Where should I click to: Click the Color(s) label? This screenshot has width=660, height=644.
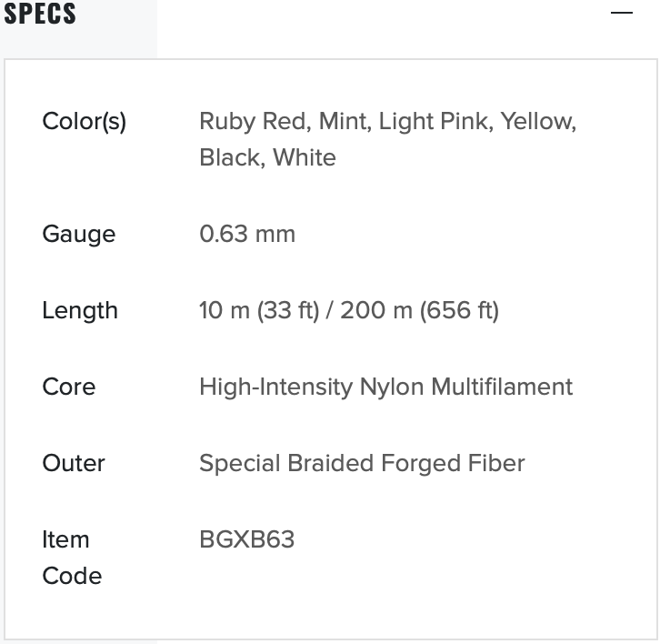pos(84,121)
